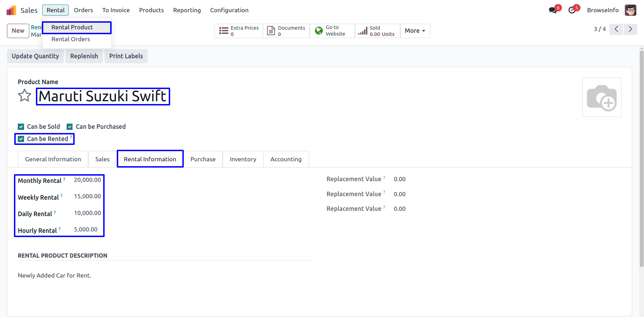Go to next record arrow
This screenshot has height=317, width=644.
click(x=630, y=29)
